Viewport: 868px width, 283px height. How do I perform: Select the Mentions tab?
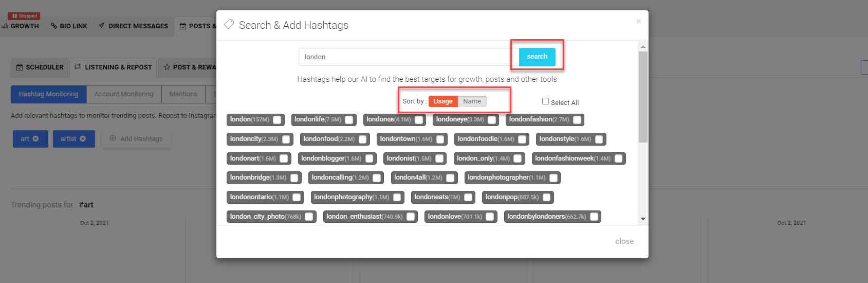pyautogui.click(x=183, y=94)
